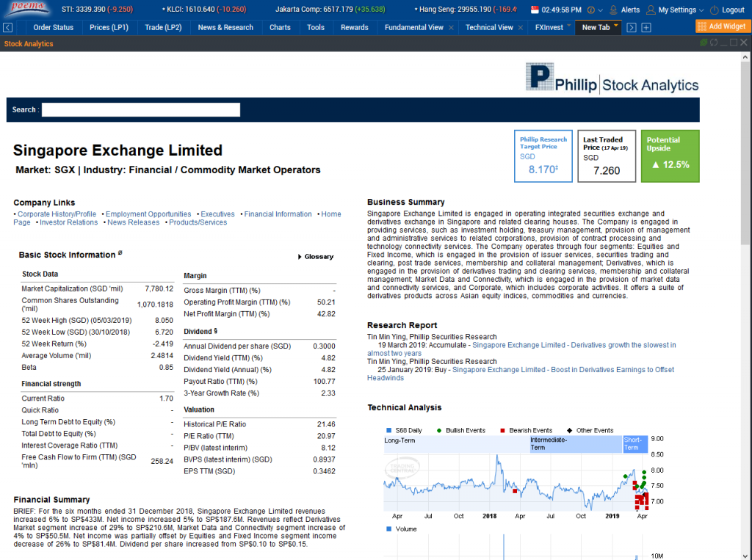Screen dimensions: 752x560
Task: Switch to the Technical View tab
Action: [x=489, y=27]
